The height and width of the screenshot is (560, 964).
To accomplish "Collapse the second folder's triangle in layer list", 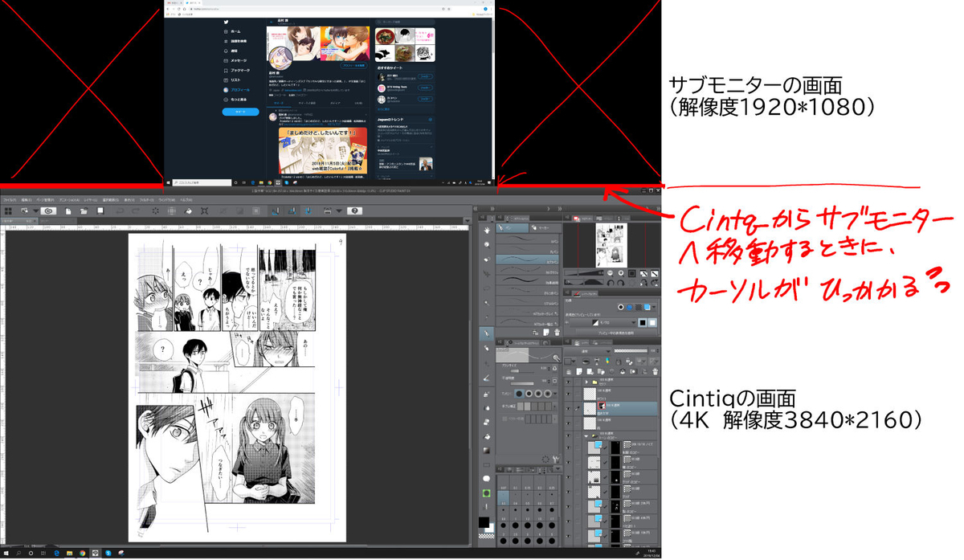I will 586,436.
